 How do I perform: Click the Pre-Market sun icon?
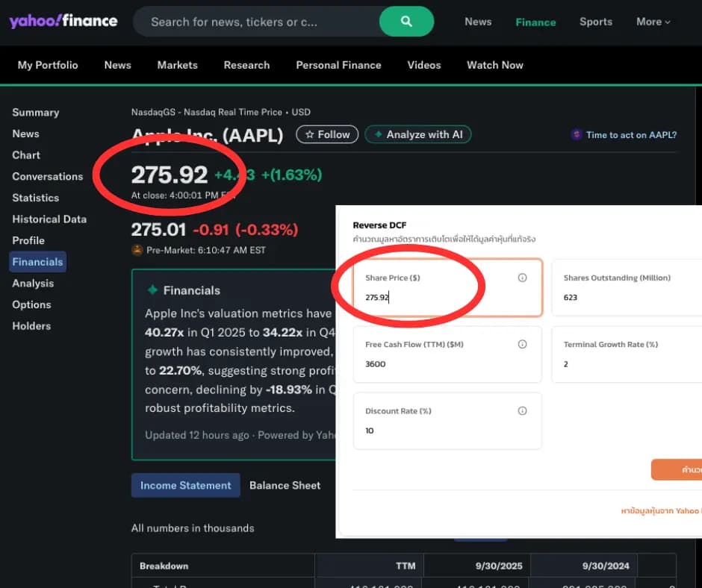(x=137, y=249)
